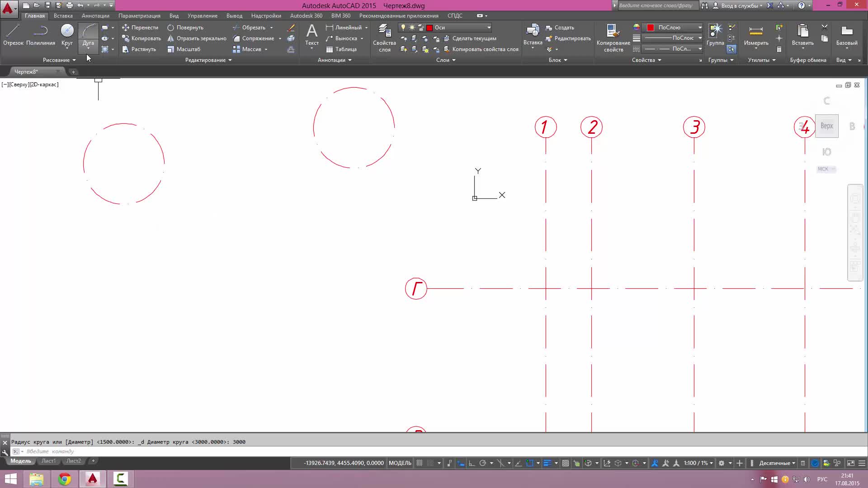Open the Аннотации ribbon tab

click(95, 16)
